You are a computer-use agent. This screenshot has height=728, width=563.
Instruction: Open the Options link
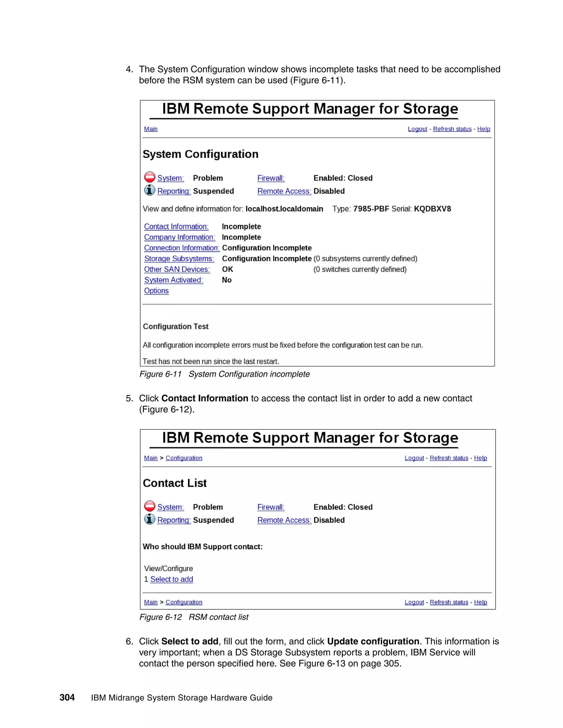tap(156, 291)
